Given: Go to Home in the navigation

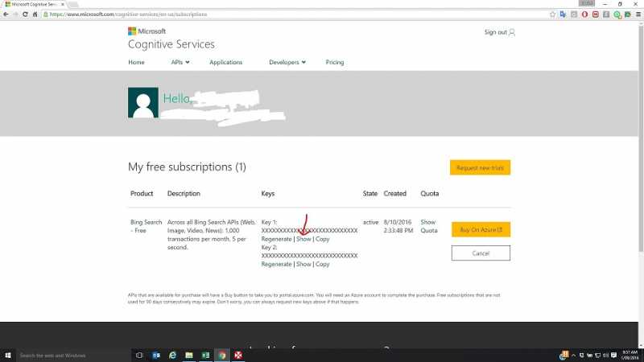Looking at the screenshot, I should tap(136, 63).
